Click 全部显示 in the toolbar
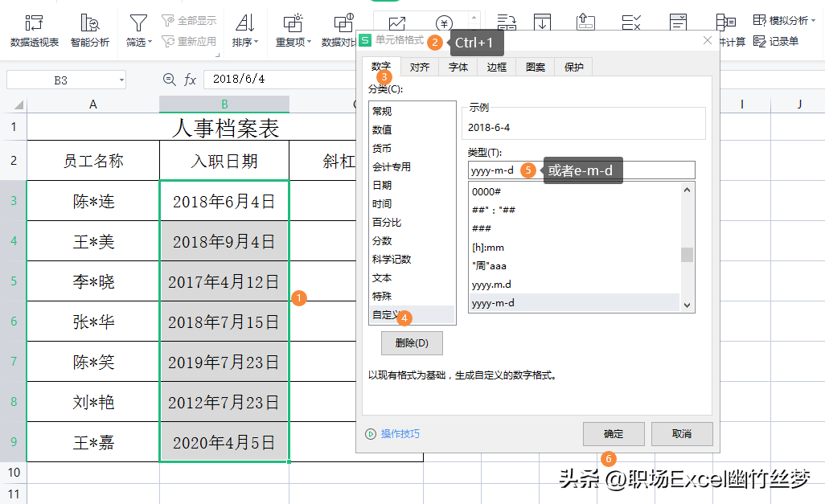The image size is (825, 504). (x=189, y=21)
